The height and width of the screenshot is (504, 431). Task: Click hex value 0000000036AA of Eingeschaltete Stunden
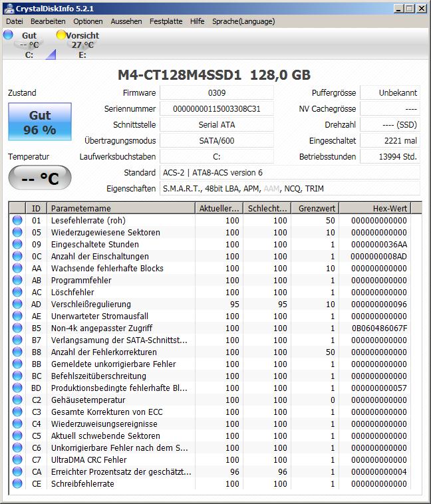click(379, 244)
